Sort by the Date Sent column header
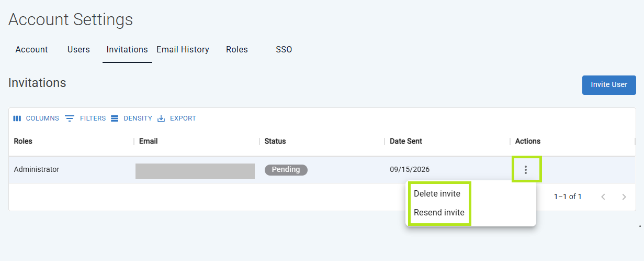 pos(406,141)
